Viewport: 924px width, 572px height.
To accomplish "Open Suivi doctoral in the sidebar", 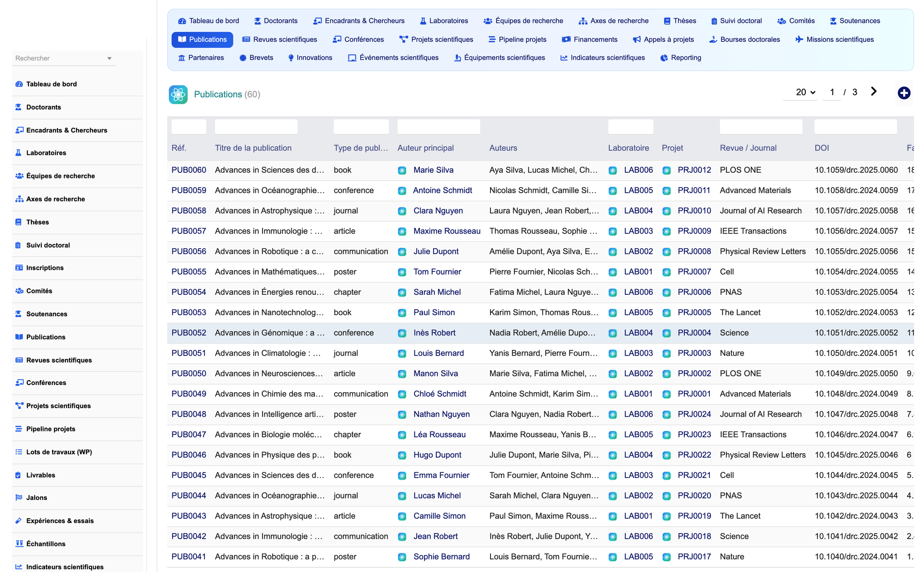I will click(47, 245).
